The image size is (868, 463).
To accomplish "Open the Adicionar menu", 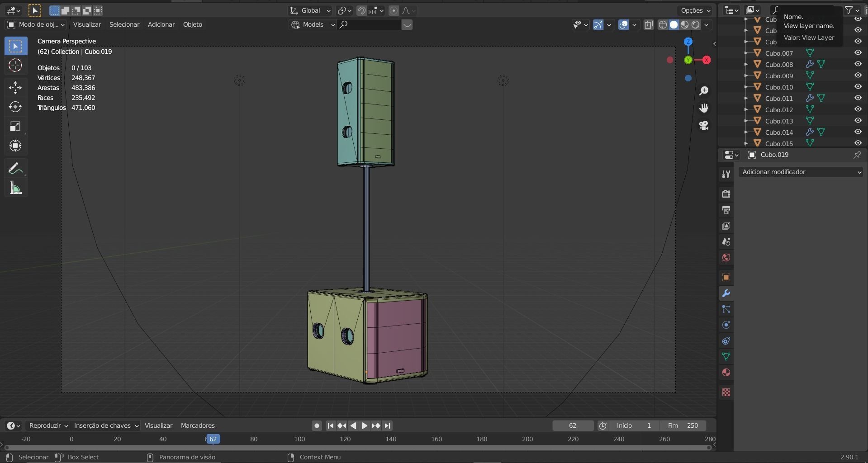I will pos(161,24).
